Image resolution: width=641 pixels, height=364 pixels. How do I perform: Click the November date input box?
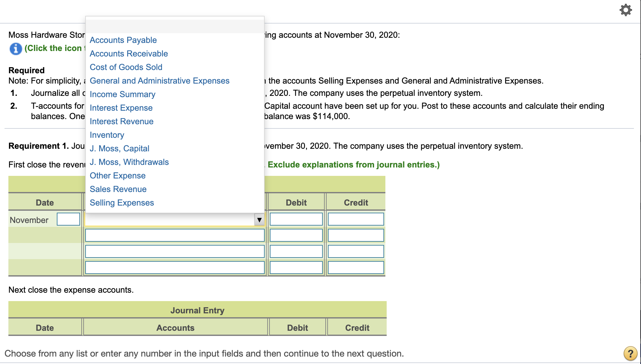click(x=68, y=219)
